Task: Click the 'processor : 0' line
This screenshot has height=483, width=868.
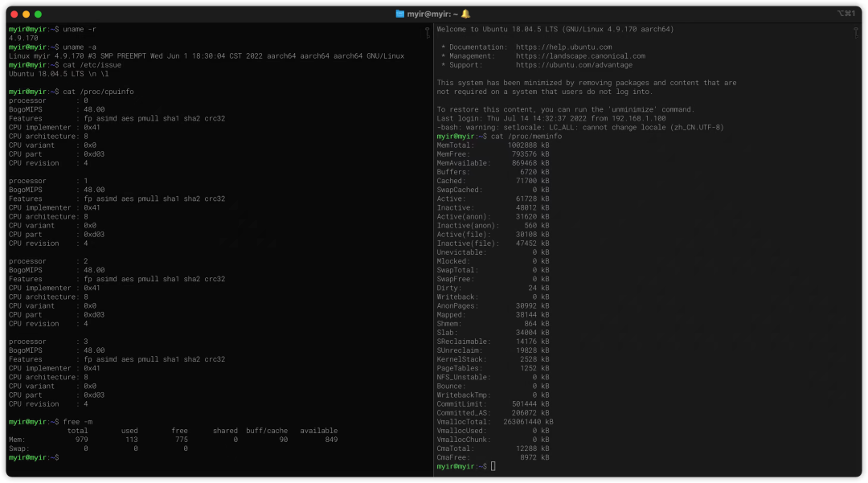Action: click(48, 100)
